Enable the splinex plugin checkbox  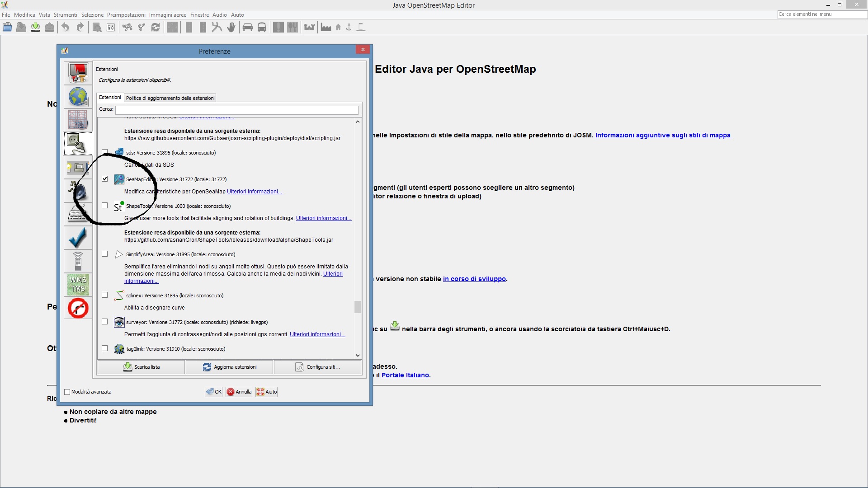click(105, 295)
